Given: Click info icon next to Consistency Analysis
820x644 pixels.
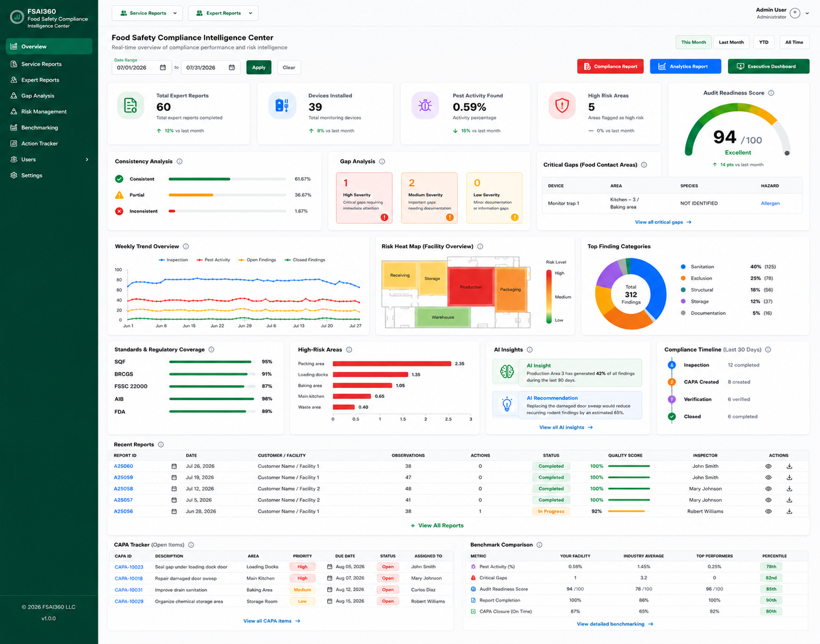Looking at the screenshot, I should tap(180, 162).
